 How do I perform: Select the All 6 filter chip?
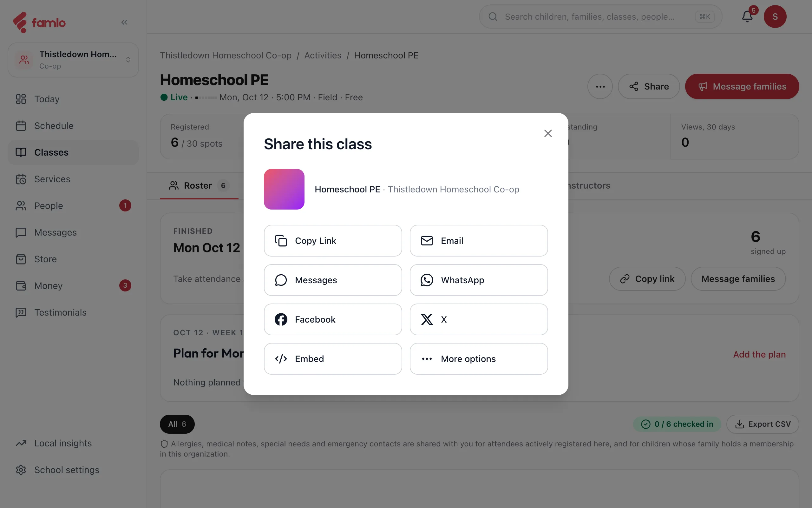177,424
